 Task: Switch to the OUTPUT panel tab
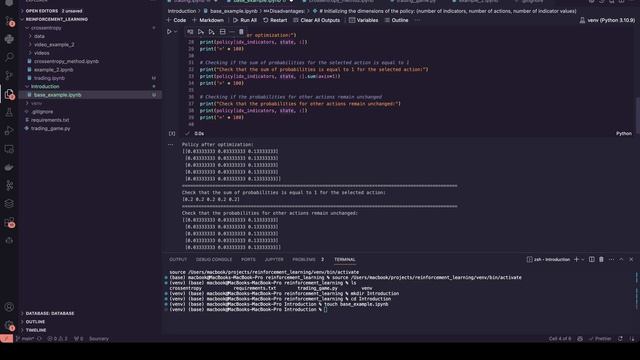click(178, 259)
